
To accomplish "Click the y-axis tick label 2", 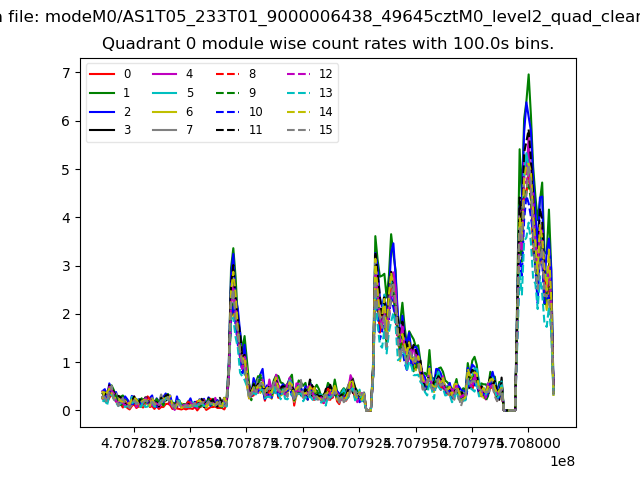I will [x=66, y=314].
